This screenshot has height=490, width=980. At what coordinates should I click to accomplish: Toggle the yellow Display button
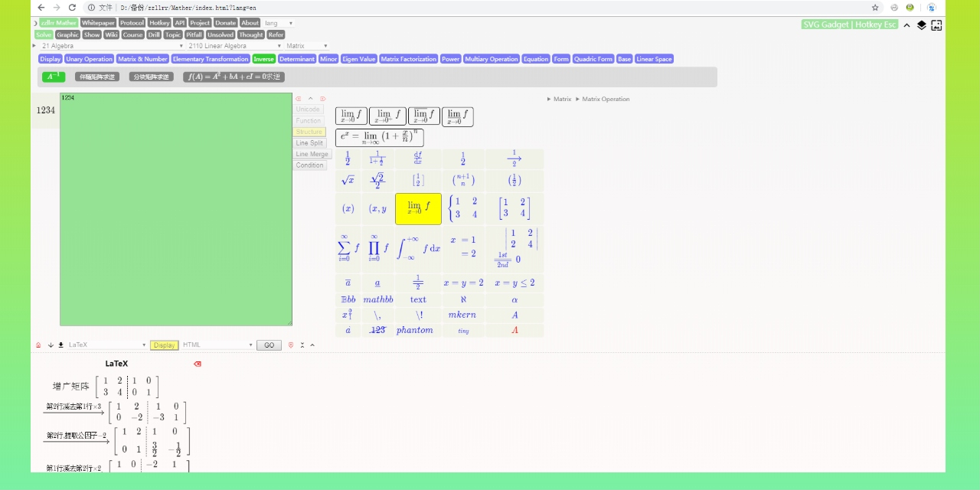click(164, 345)
